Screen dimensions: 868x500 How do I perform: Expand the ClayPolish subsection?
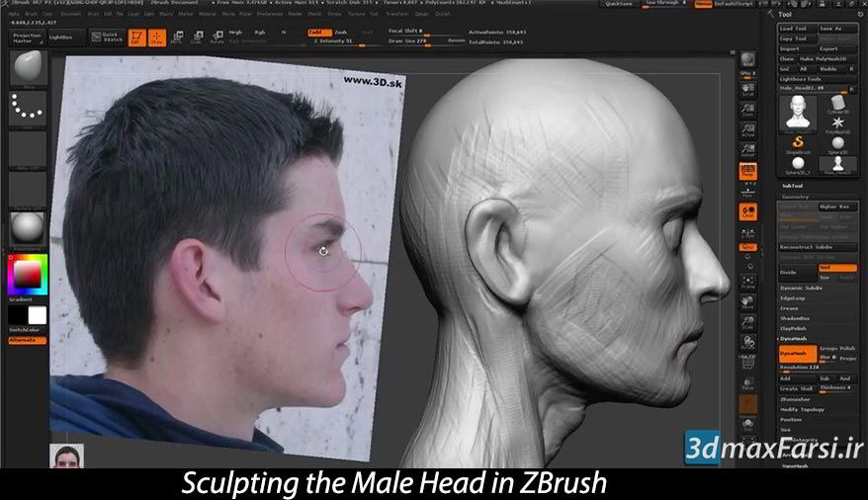coord(793,328)
